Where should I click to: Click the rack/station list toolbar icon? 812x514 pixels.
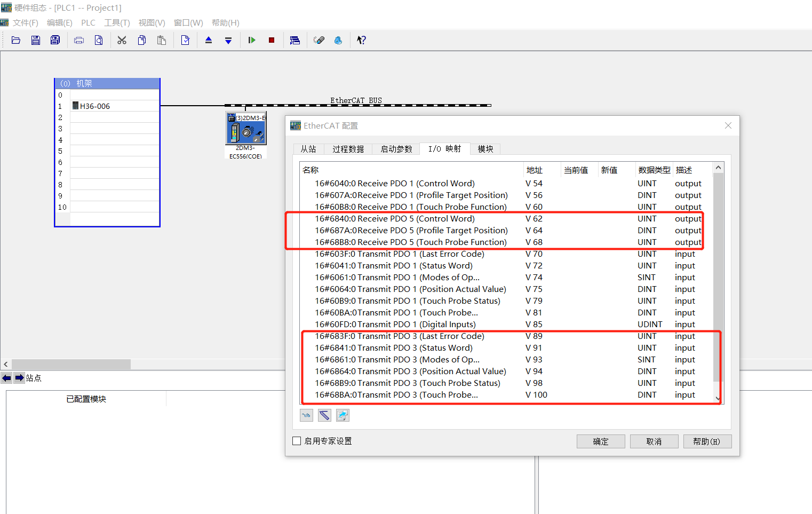[295, 40]
